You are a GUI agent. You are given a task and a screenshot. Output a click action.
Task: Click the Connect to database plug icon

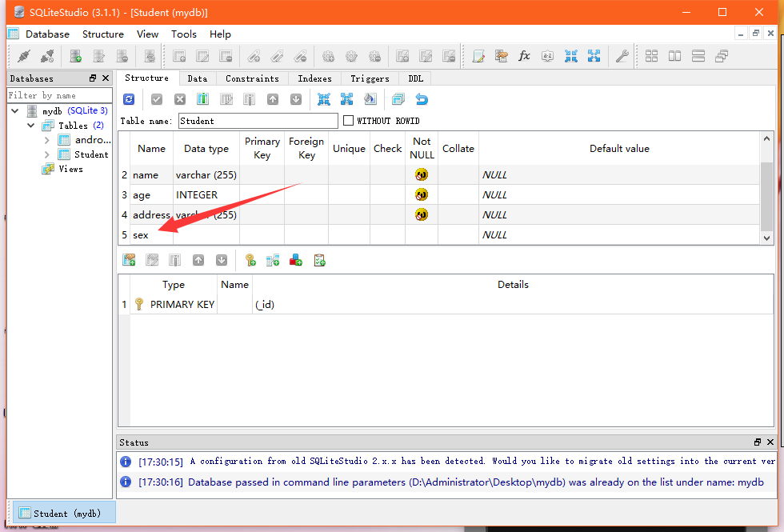(x=23, y=56)
